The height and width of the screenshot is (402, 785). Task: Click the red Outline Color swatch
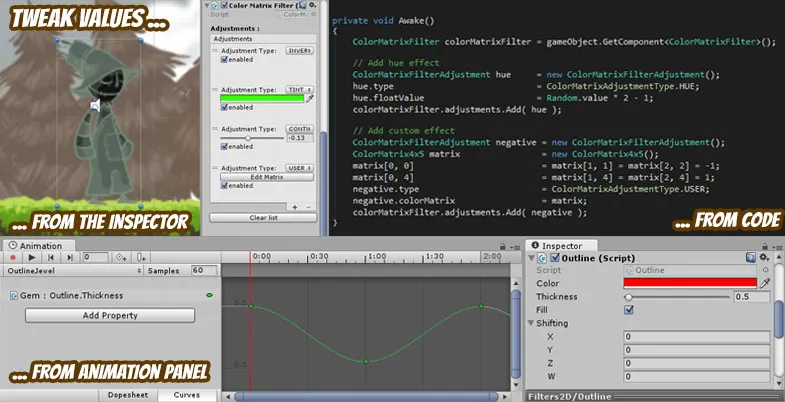tap(690, 283)
